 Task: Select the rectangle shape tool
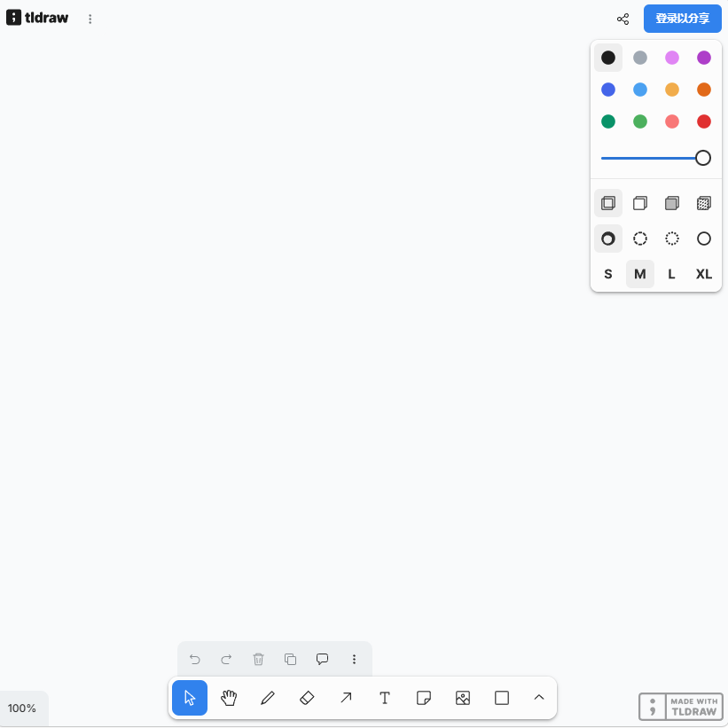(x=501, y=698)
